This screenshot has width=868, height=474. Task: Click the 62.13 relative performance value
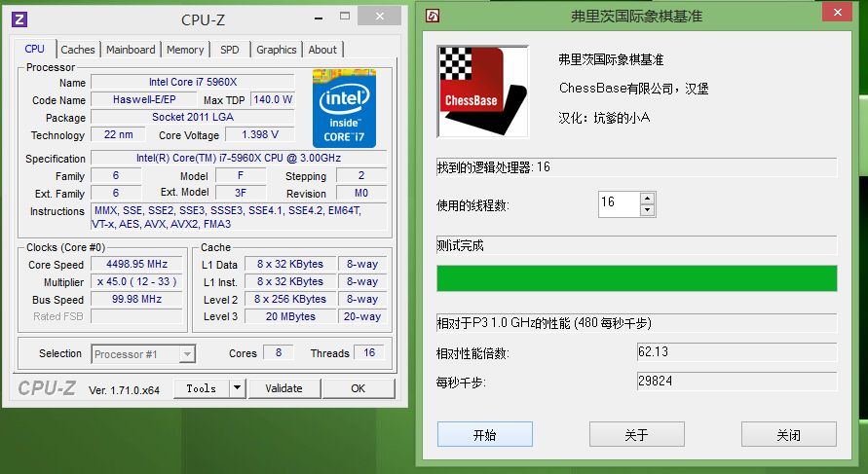click(x=736, y=351)
